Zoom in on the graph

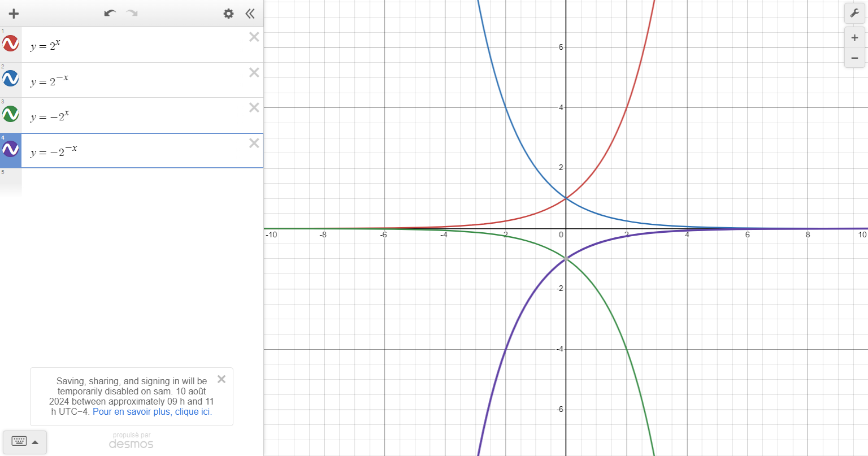tap(854, 38)
